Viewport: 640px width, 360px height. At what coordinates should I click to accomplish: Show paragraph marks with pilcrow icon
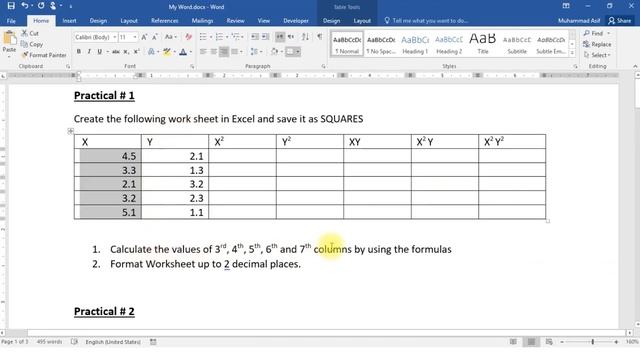point(320,37)
